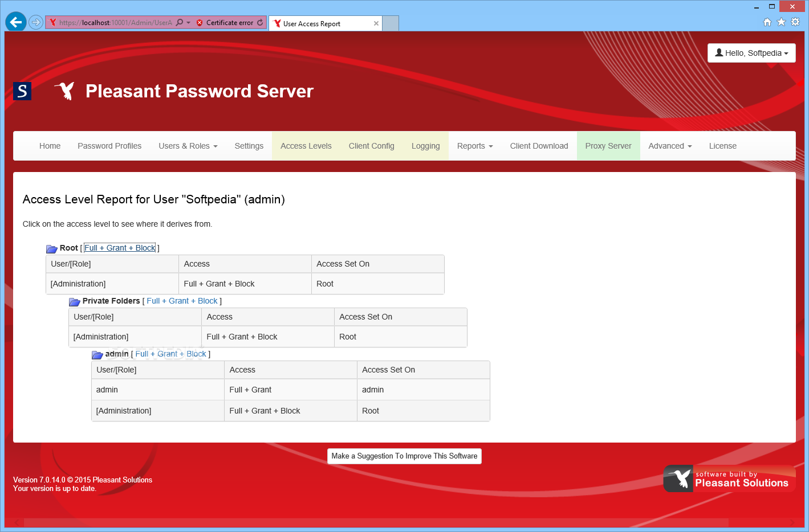Click [Administration] cell in the Root table
Screen dimensions: 809x532
(112, 284)
